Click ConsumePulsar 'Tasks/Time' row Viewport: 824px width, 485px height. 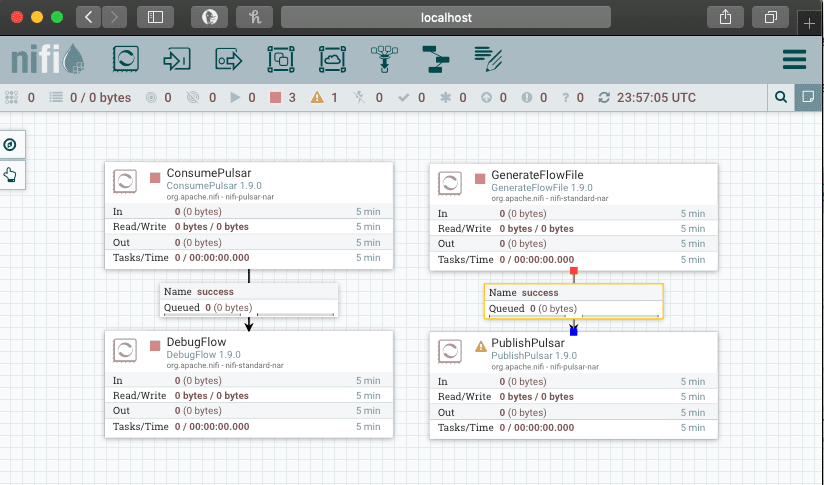(x=249, y=258)
